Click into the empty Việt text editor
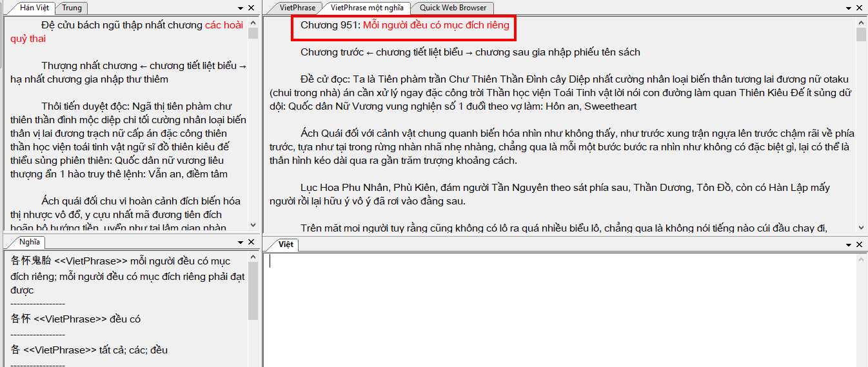 pyautogui.click(x=555, y=310)
